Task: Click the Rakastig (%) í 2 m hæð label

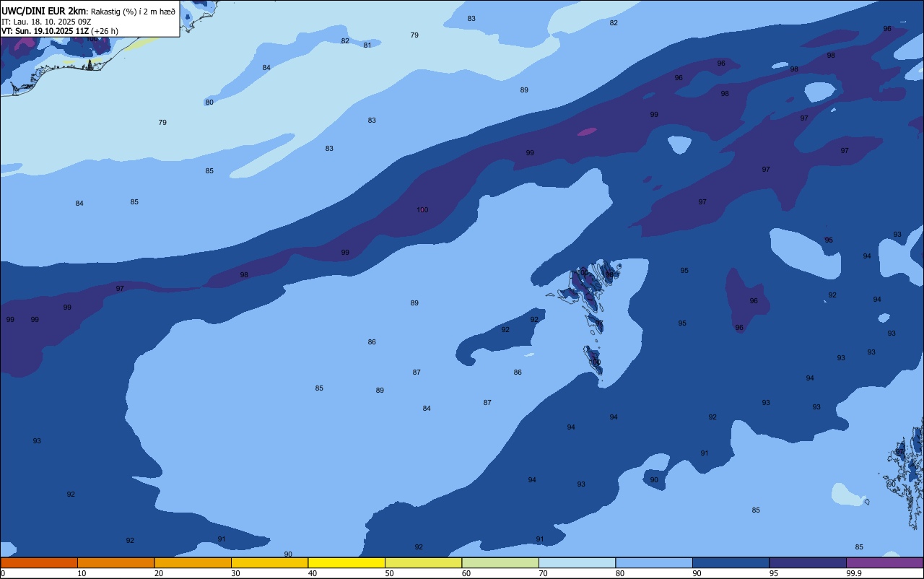Action: tap(133, 12)
